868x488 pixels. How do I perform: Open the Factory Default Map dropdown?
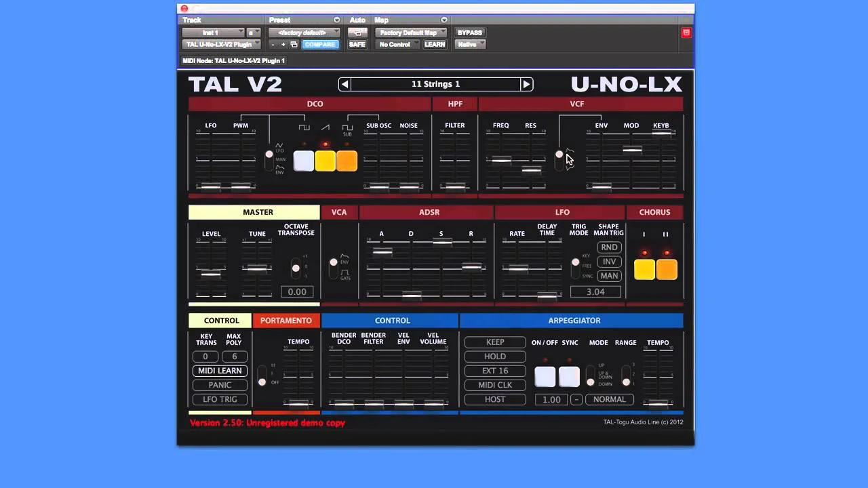410,32
